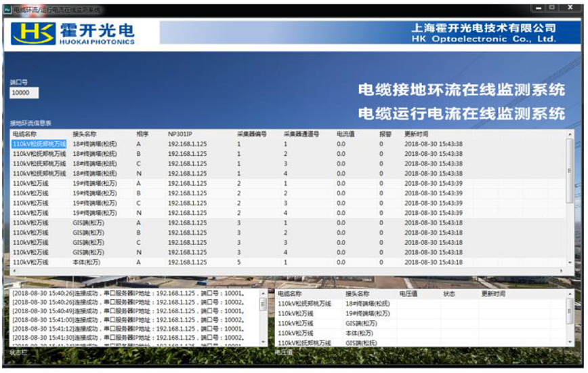Click the HK 霍开光电 logo
The width and height of the screenshot is (588, 373).
coord(72,33)
